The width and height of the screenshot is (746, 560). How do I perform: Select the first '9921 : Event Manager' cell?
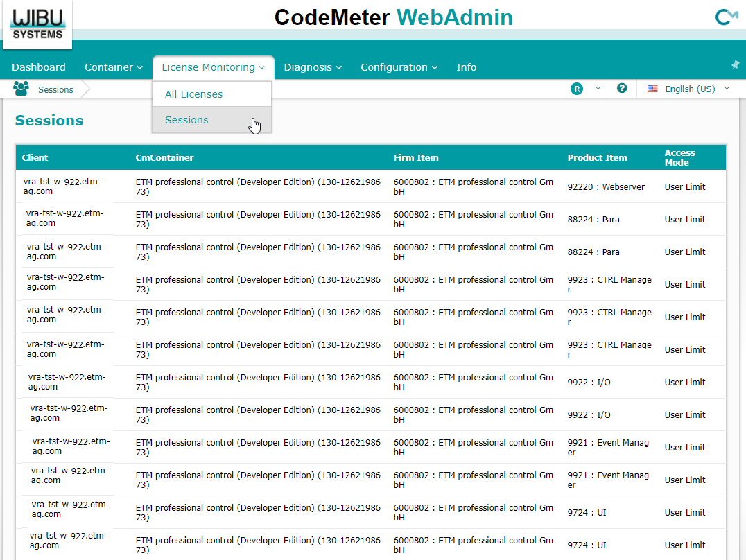tap(608, 447)
